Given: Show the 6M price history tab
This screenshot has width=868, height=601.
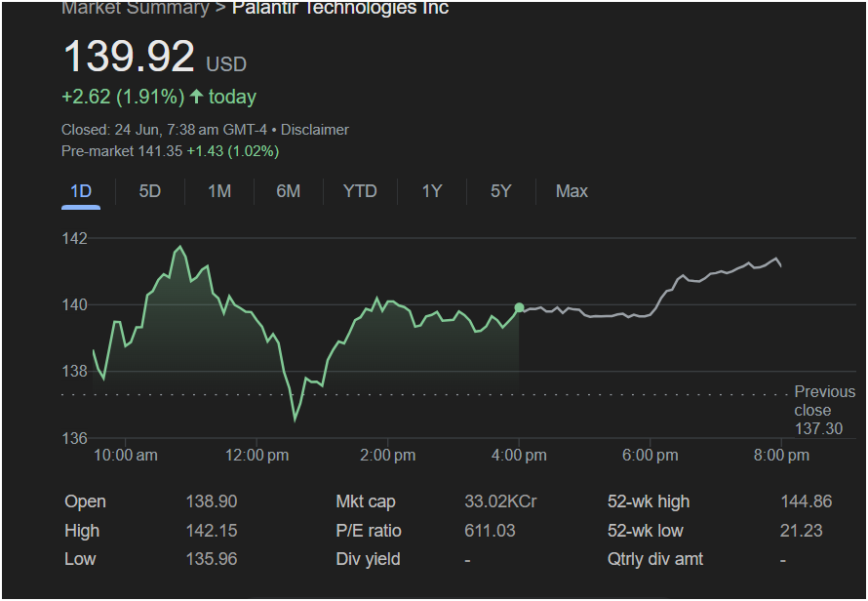Looking at the screenshot, I should tap(288, 191).
